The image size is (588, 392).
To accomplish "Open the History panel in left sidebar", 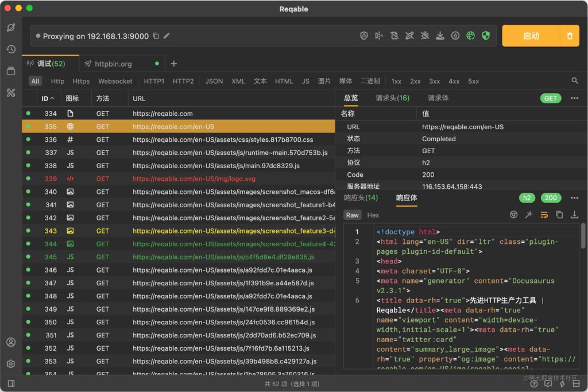I will 10,49.
